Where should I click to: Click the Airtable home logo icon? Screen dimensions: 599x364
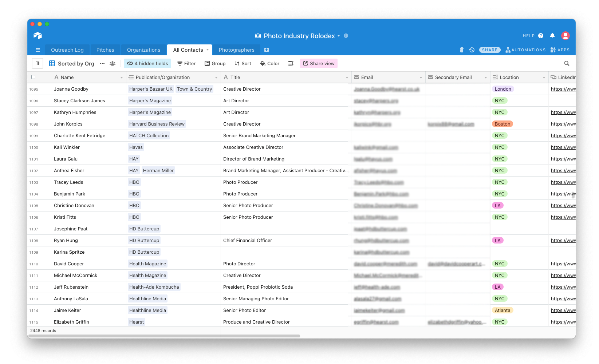tap(38, 36)
